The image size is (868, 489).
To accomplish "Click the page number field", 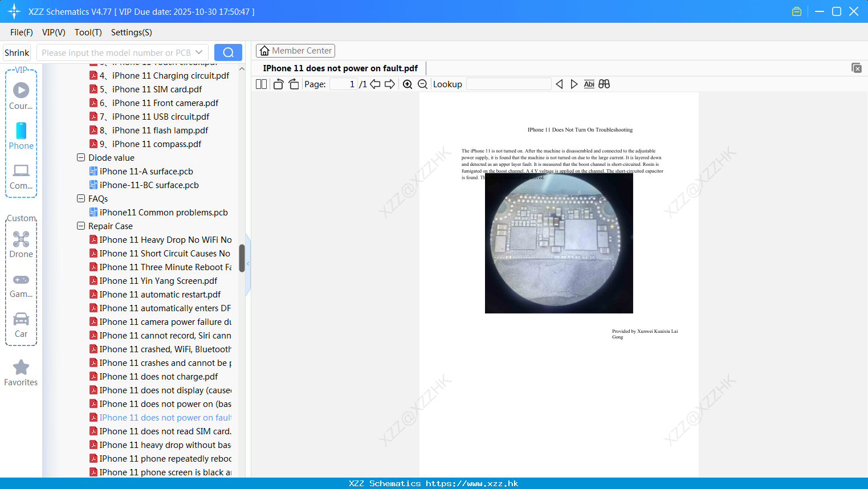I will (x=343, y=84).
